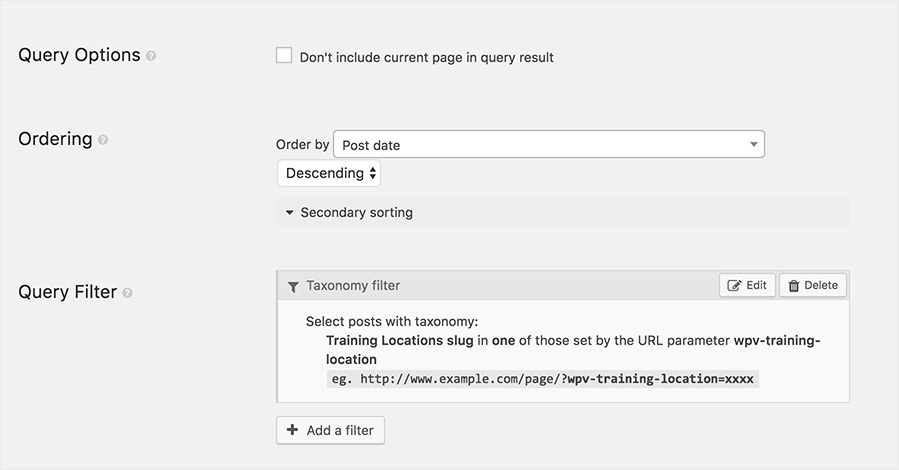Screen dimensions: 899x470
Task: Click the help icon beside Query Options
Action: (151, 56)
